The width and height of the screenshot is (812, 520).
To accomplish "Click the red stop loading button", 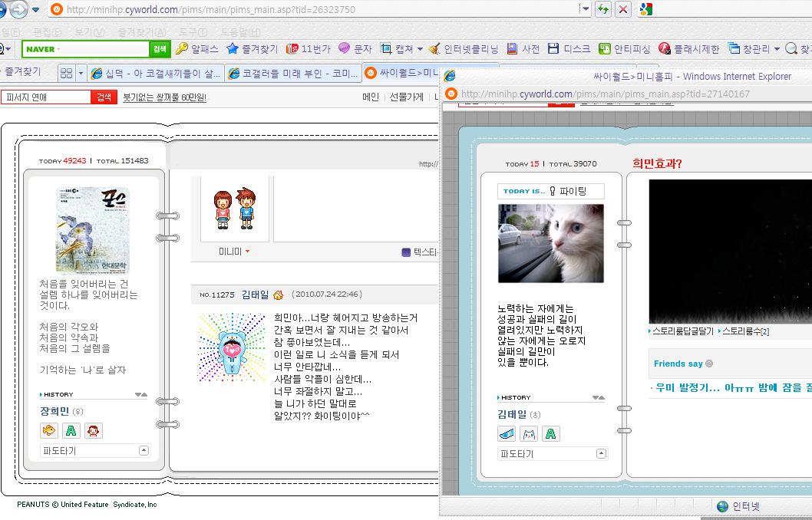I will pos(623,9).
